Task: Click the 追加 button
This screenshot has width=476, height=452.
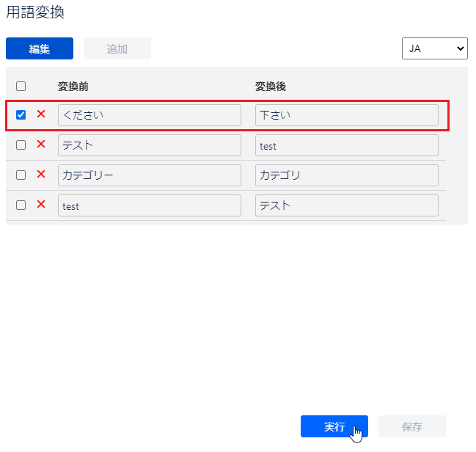Action: pyautogui.click(x=117, y=48)
